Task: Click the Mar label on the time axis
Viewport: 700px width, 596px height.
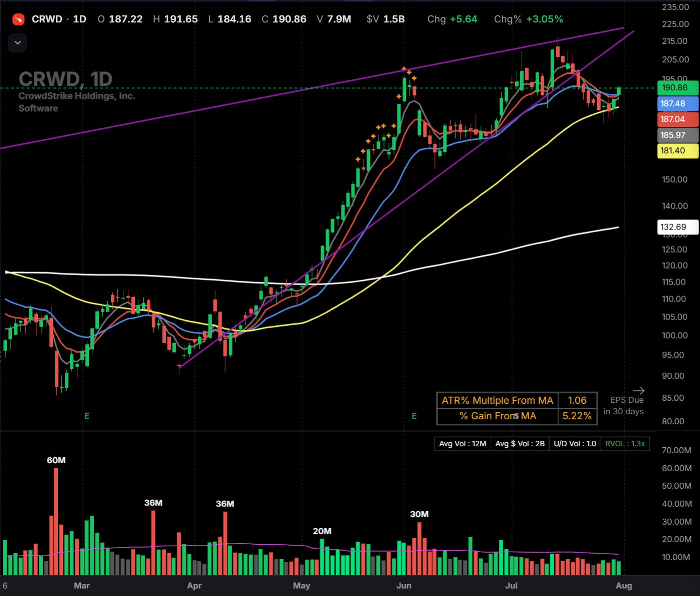Action: click(82, 586)
